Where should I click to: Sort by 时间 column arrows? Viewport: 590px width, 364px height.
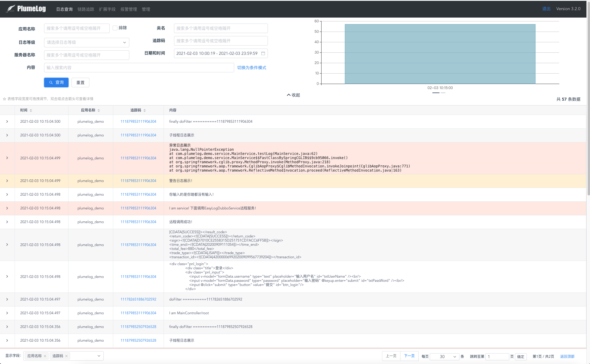pos(31,111)
